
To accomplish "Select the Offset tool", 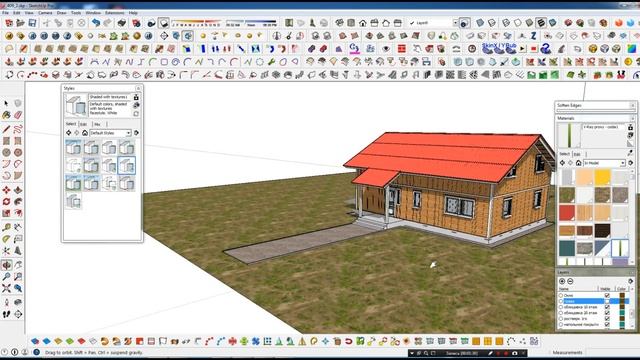I will tap(18, 213).
